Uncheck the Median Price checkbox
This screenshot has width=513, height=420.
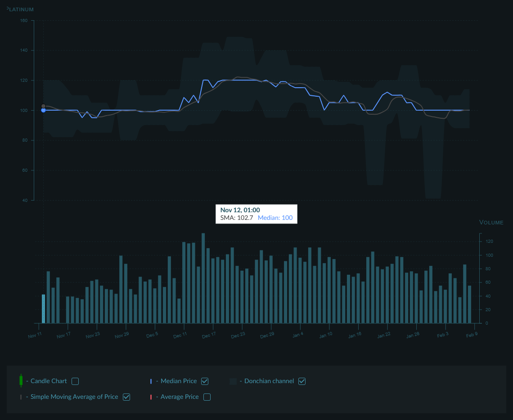pos(205,381)
